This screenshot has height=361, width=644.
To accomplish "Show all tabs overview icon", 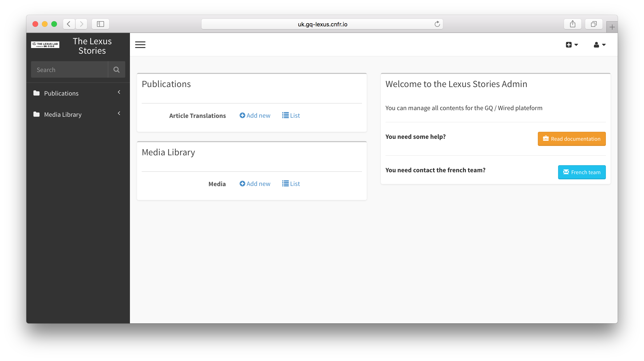I will pos(593,24).
